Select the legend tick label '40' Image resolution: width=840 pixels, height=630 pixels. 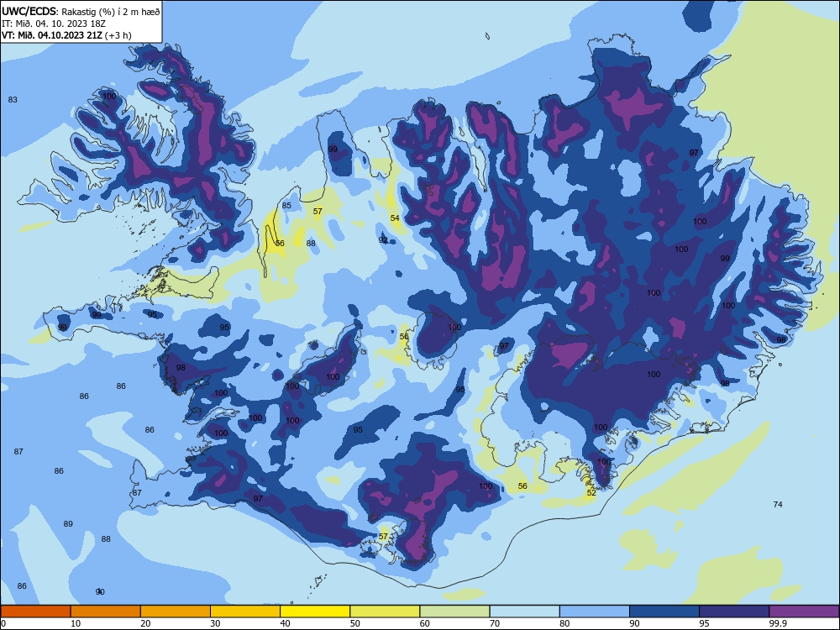point(285,623)
